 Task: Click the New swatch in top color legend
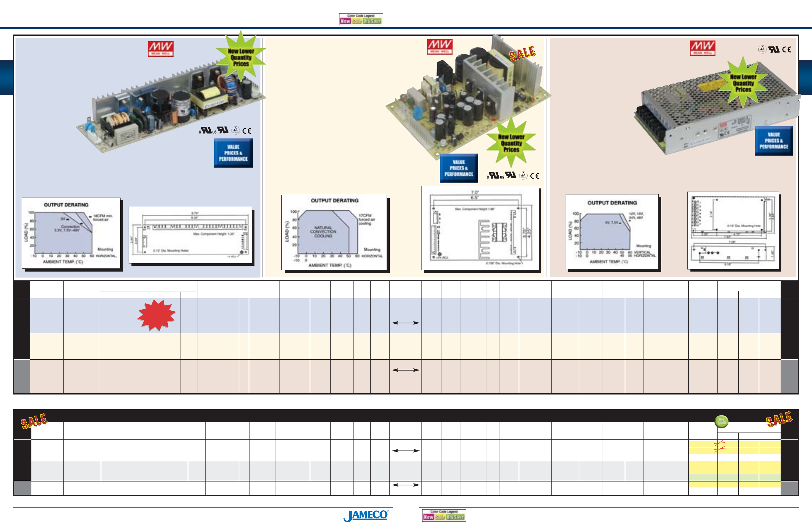coord(345,21)
